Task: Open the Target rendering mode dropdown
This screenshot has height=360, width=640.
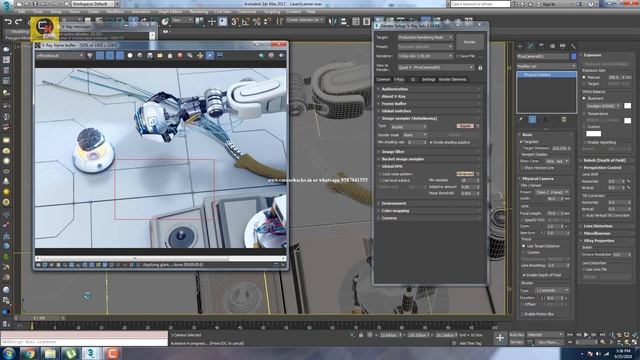Action: [425, 37]
